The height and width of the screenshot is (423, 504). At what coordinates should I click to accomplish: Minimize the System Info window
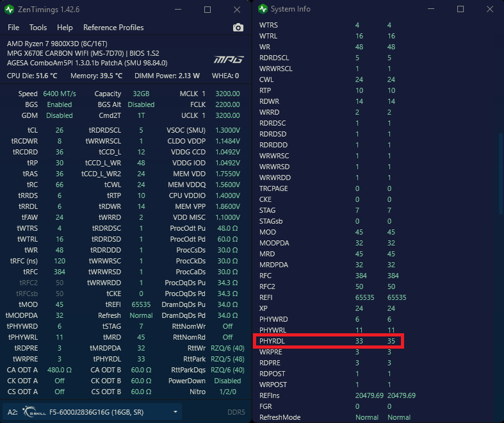point(431,9)
